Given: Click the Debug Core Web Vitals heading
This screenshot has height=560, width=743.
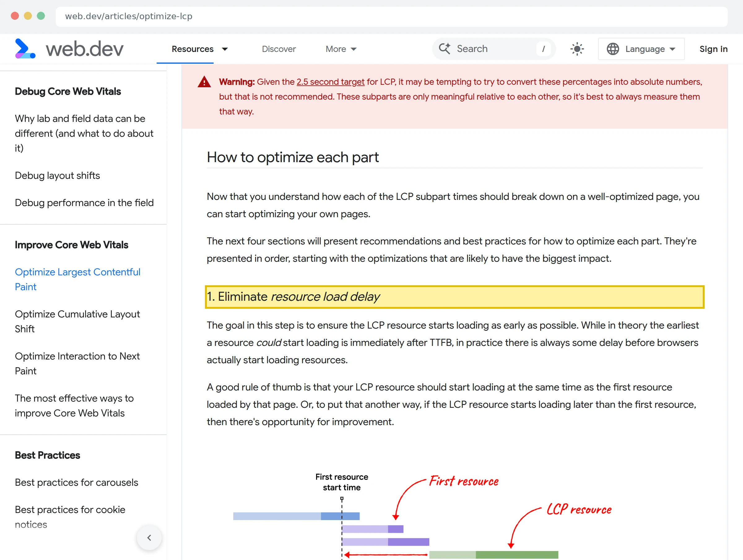Looking at the screenshot, I should point(68,91).
